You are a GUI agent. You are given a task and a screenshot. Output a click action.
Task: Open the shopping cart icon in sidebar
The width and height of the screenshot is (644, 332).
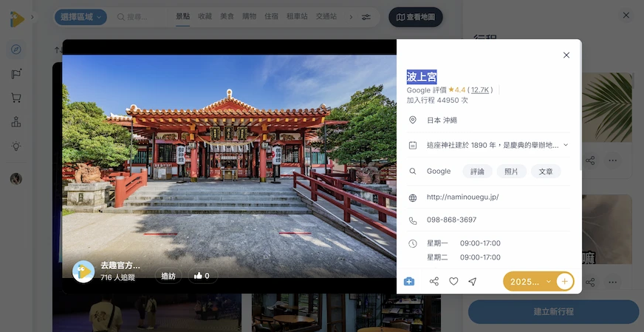(x=16, y=98)
